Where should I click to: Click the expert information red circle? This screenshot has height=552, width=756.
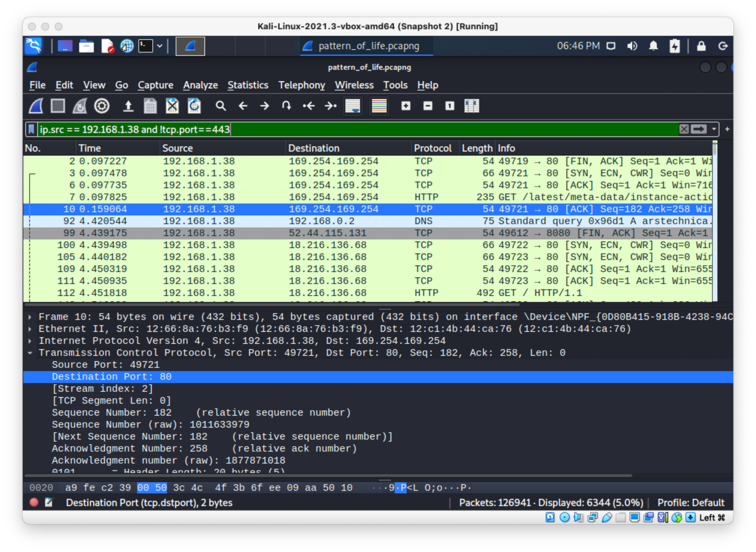(x=34, y=503)
